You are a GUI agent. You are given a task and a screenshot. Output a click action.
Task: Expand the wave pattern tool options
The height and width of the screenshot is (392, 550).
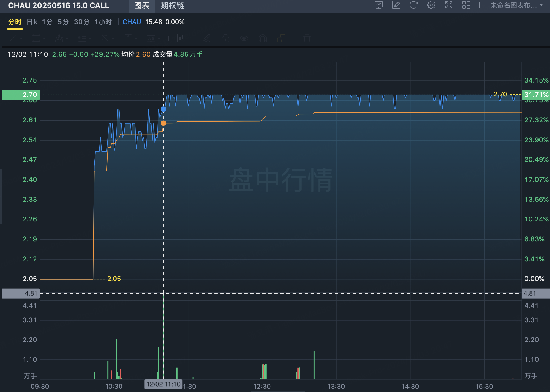coord(67,39)
